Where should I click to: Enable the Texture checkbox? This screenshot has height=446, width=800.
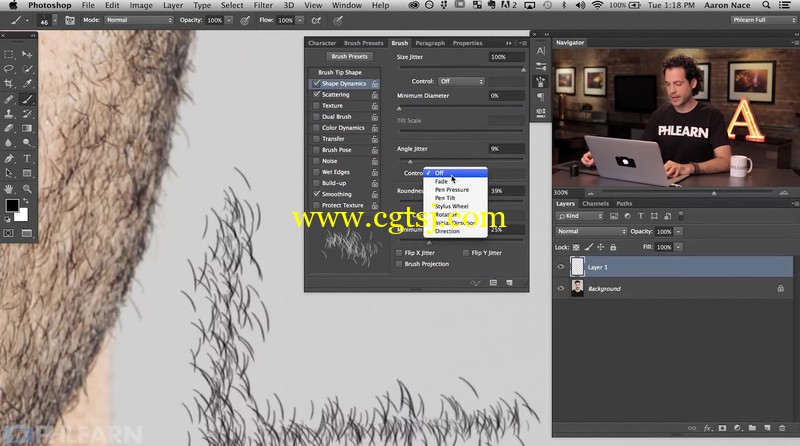click(316, 106)
